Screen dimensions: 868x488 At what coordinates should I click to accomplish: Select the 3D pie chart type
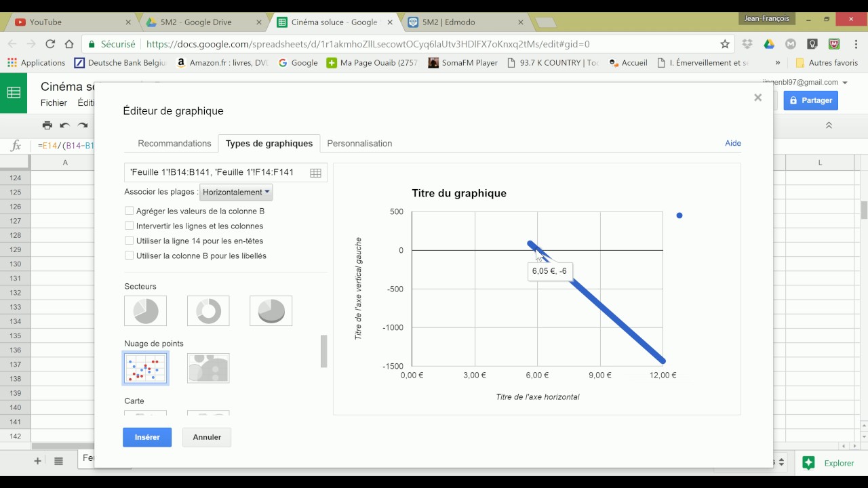tap(271, 310)
